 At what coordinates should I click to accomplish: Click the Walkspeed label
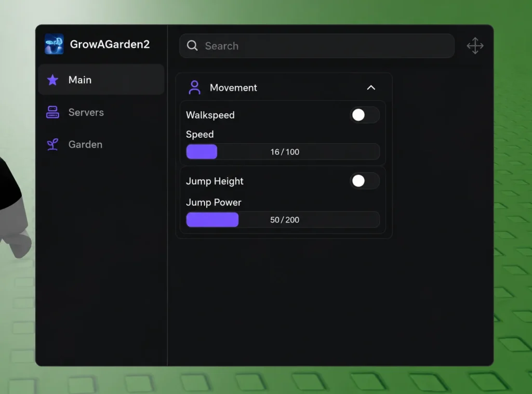(x=210, y=115)
